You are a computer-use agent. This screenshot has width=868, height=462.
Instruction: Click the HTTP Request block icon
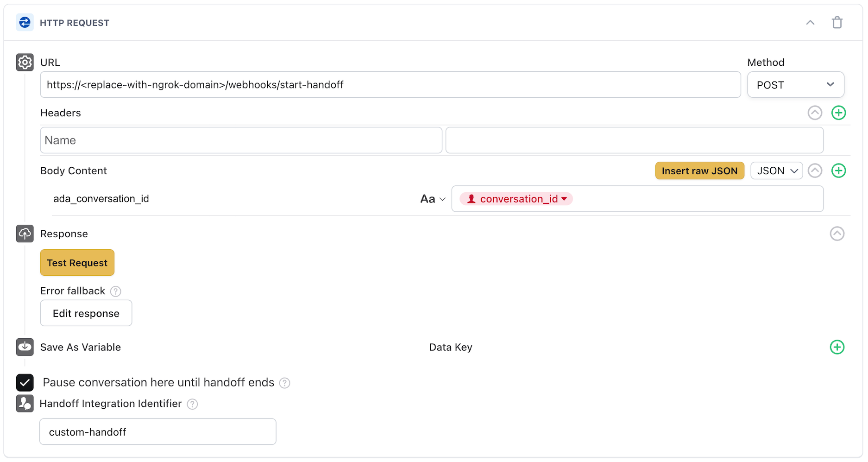coord(25,22)
